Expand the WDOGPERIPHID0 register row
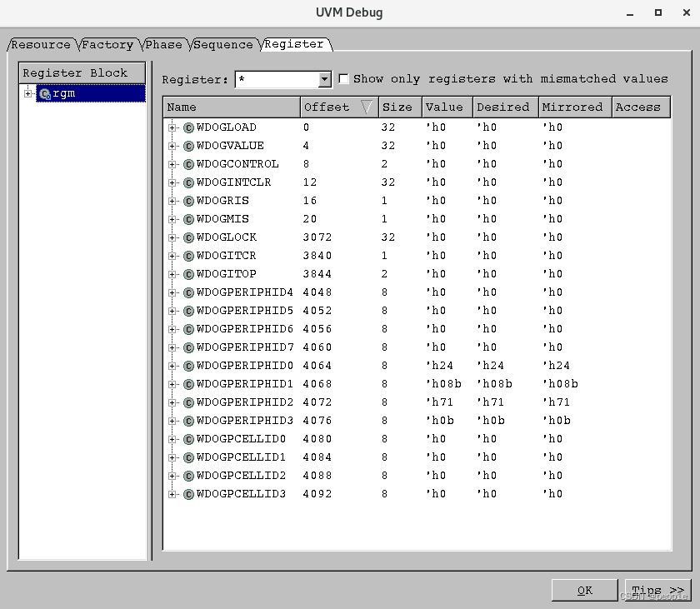 tap(172, 366)
